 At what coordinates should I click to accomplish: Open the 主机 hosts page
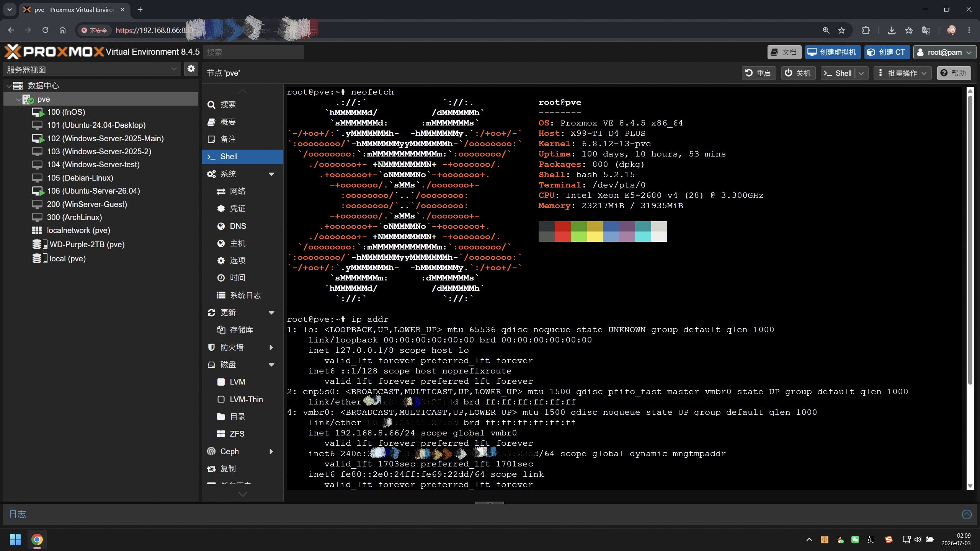242,243
